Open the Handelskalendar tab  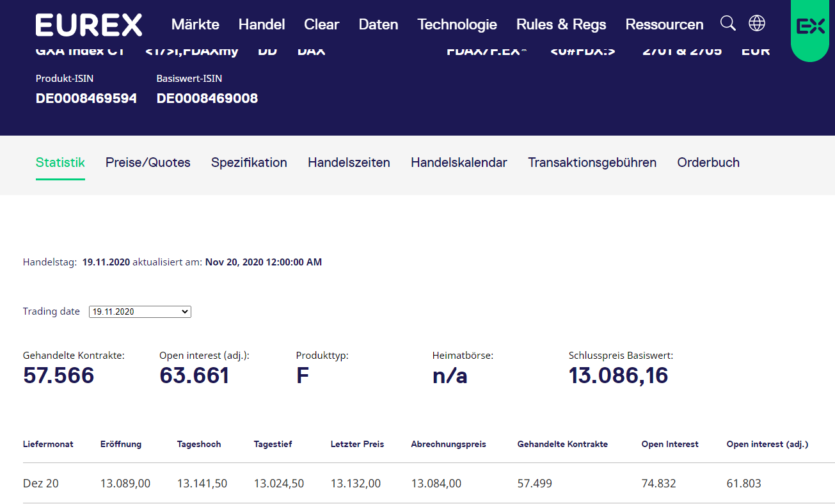pyautogui.click(x=459, y=162)
